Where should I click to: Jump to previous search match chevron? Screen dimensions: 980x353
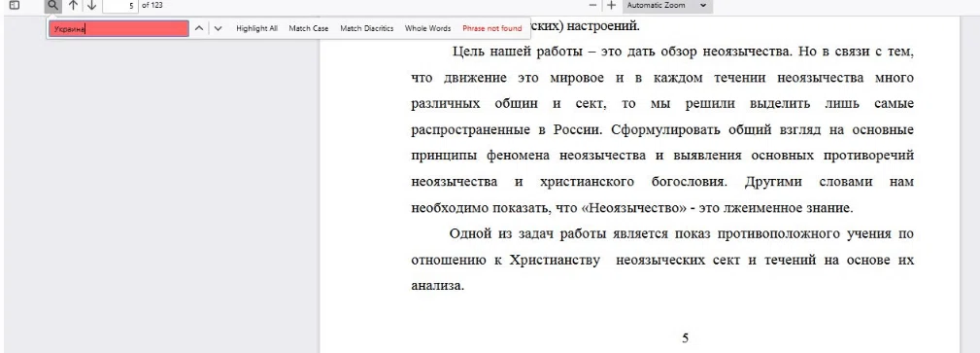point(199,28)
